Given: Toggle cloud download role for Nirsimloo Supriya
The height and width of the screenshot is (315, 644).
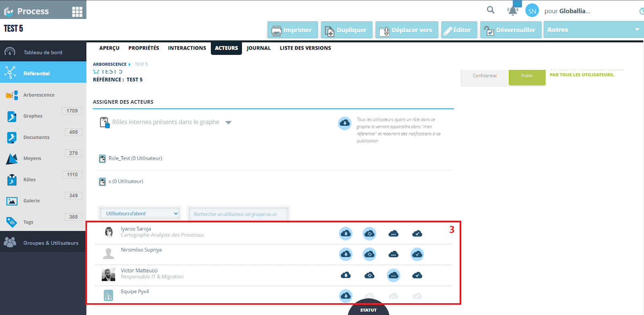Looking at the screenshot, I should click(346, 254).
